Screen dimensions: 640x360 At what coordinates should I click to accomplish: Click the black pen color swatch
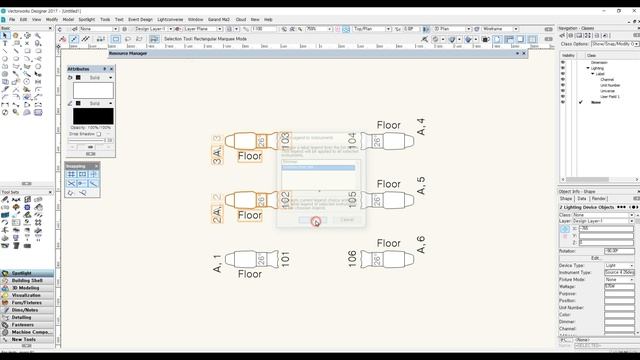(93, 116)
